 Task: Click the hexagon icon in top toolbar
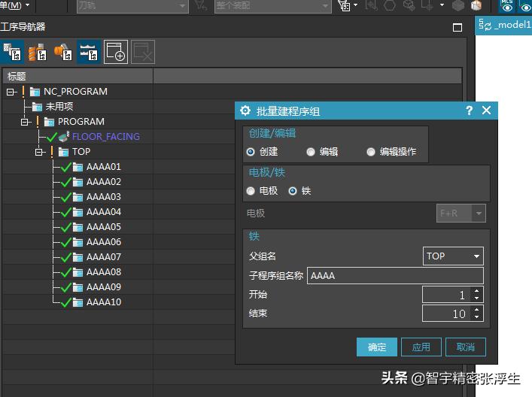point(390,5)
